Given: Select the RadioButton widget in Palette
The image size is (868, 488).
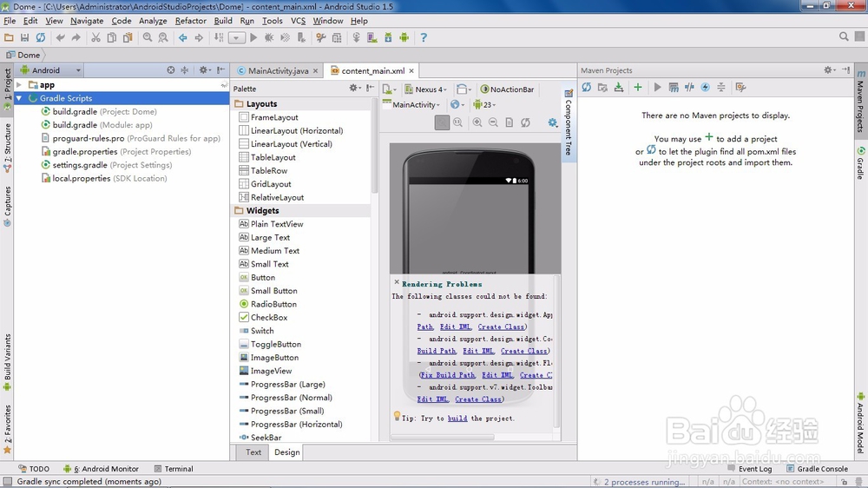Looking at the screenshot, I should (268, 304).
